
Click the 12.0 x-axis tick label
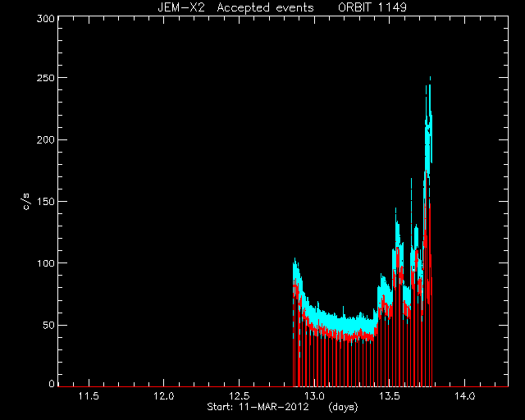(x=164, y=396)
